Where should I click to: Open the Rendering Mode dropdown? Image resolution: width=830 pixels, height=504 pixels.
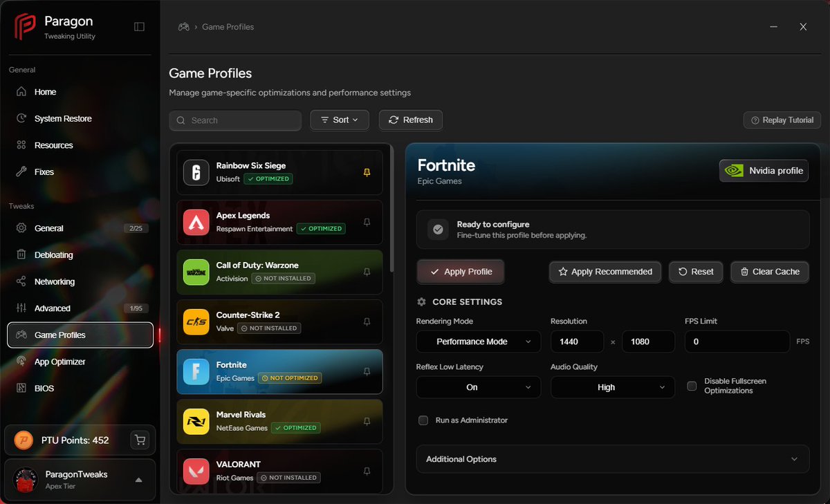(x=479, y=342)
